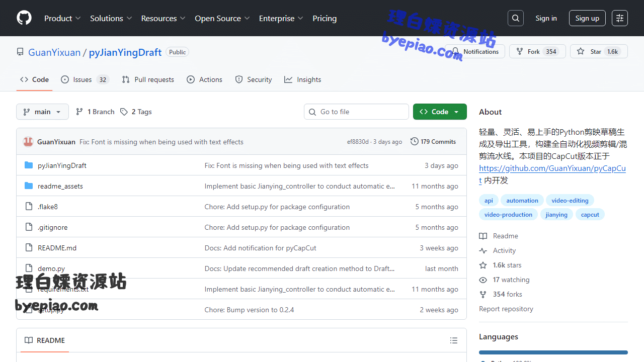Screen dimensions: 644x362
Task: Expand the Enterprise menu
Action: pyautogui.click(x=281, y=18)
